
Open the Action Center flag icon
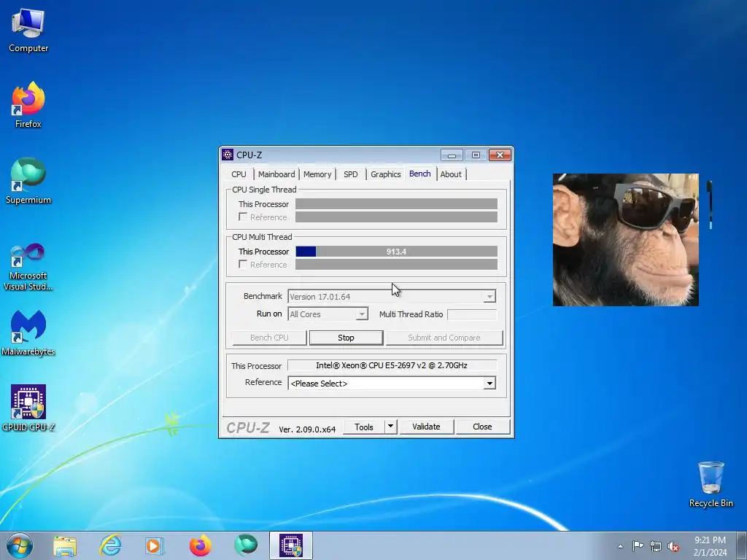click(638, 545)
